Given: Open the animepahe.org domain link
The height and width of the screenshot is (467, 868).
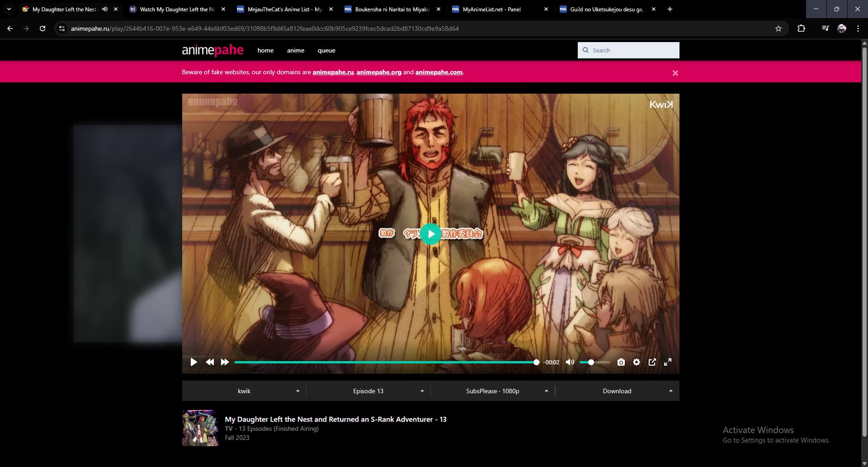Looking at the screenshot, I should [x=378, y=72].
